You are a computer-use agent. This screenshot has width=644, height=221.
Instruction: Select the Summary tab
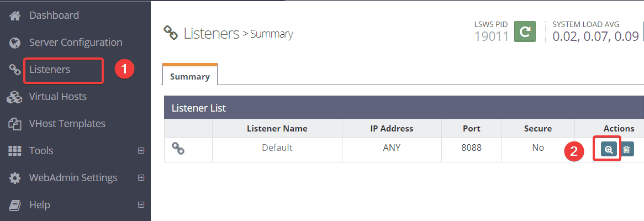(190, 75)
